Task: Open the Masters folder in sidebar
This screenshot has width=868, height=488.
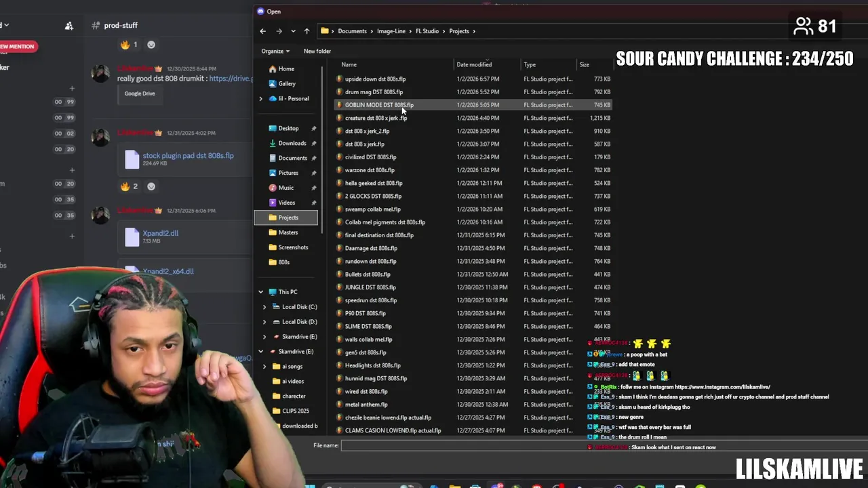Action: click(283, 232)
